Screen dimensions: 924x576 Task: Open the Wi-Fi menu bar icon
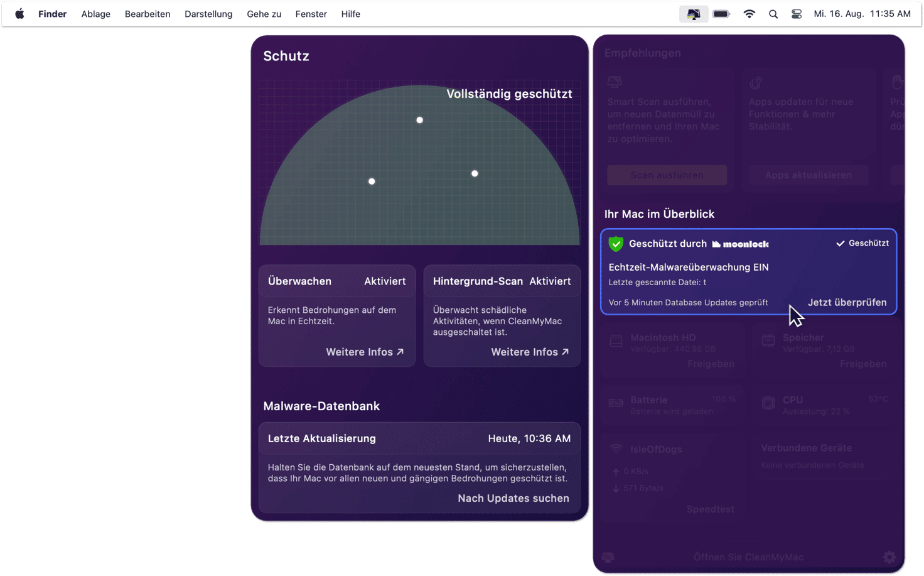tap(749, 14)
